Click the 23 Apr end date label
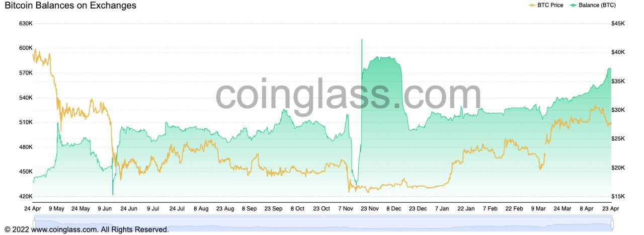The height and width of the screenshot is (235, 644). 611,208
